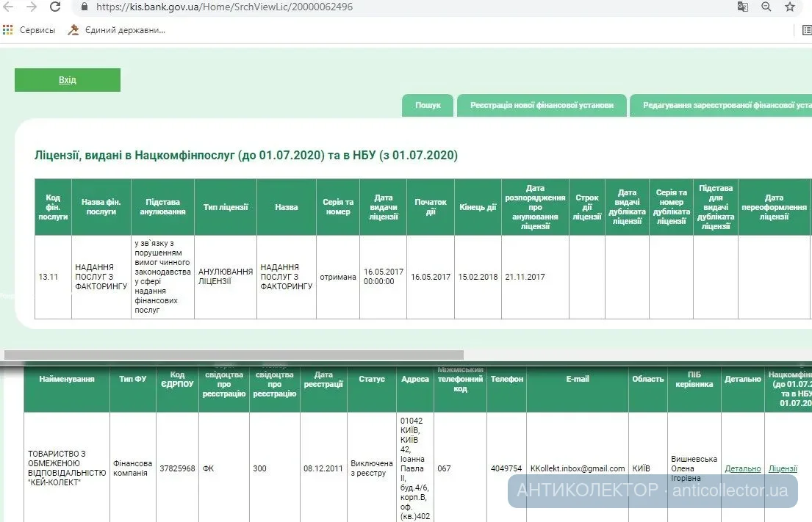Open the Єдиний державни… bookmark
Image resolution: width=812 pixels, height=522 pixels.
tap(116, 30)
